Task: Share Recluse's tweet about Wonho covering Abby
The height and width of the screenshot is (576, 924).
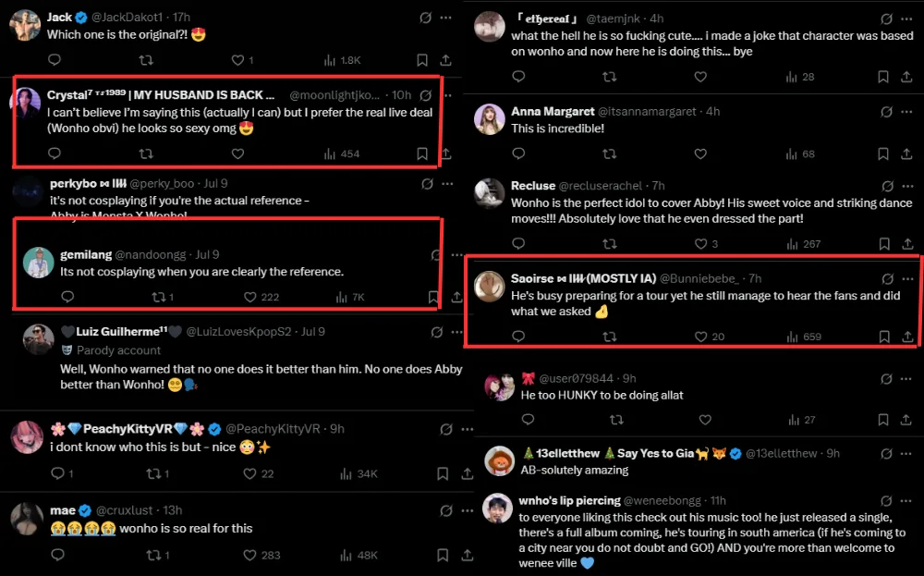Action: tap(907, 244)
